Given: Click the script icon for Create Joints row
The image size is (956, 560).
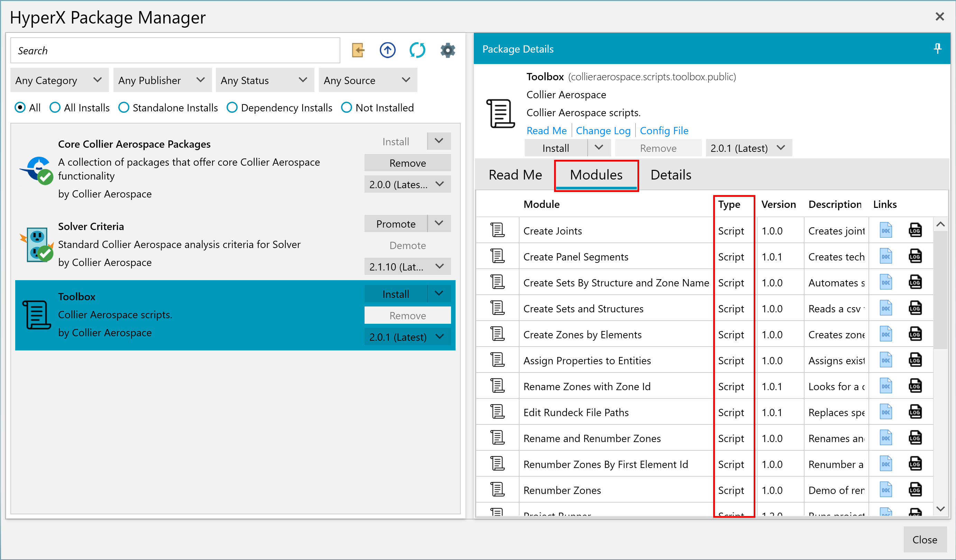Looking at the screenshot, I should (497, 230).
